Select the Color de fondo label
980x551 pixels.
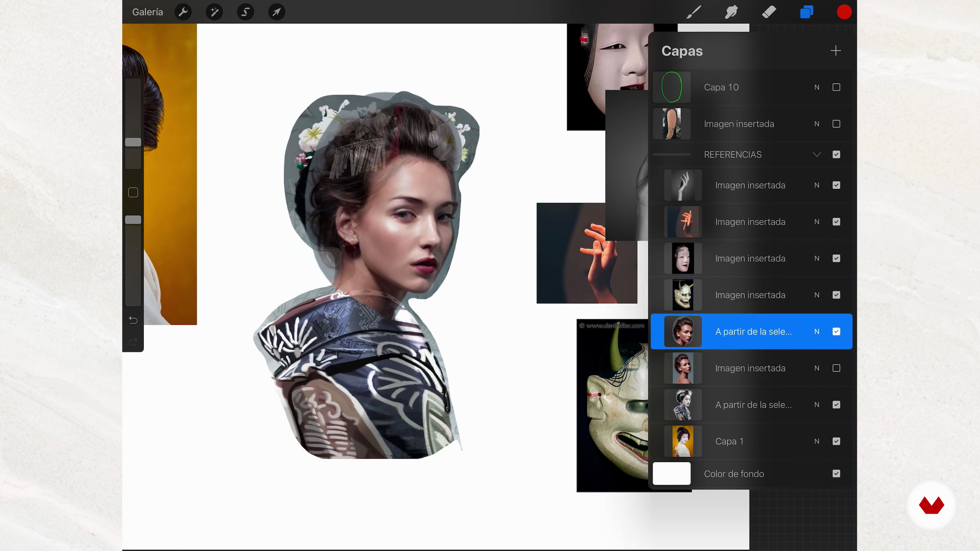point(734,474)
